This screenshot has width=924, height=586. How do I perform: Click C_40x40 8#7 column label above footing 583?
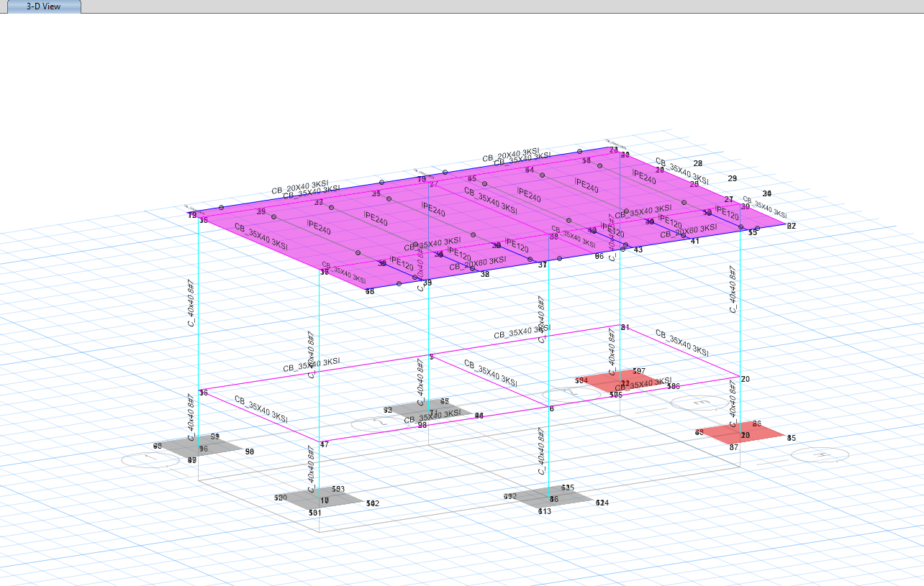coord(311,468)
